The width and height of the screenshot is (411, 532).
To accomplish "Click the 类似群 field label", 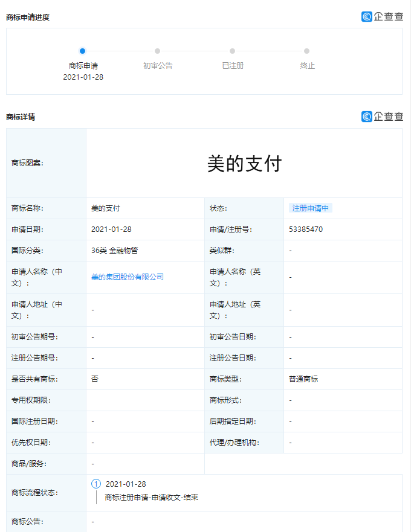I will point(222,251).
